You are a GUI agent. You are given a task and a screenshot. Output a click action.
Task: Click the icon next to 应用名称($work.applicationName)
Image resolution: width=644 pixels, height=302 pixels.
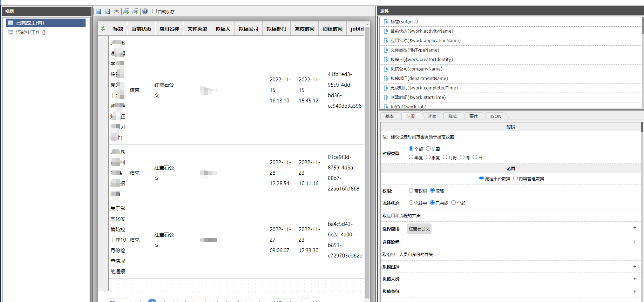click(386, 41)
